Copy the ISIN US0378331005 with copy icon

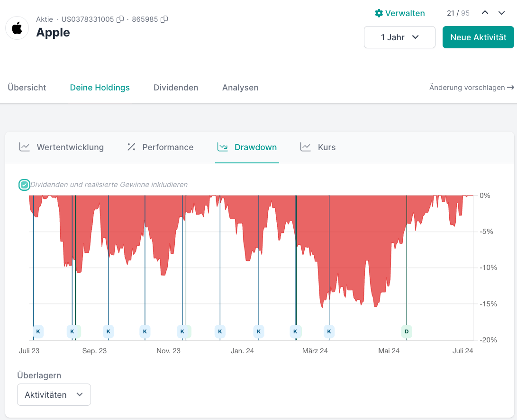(120, 19)
